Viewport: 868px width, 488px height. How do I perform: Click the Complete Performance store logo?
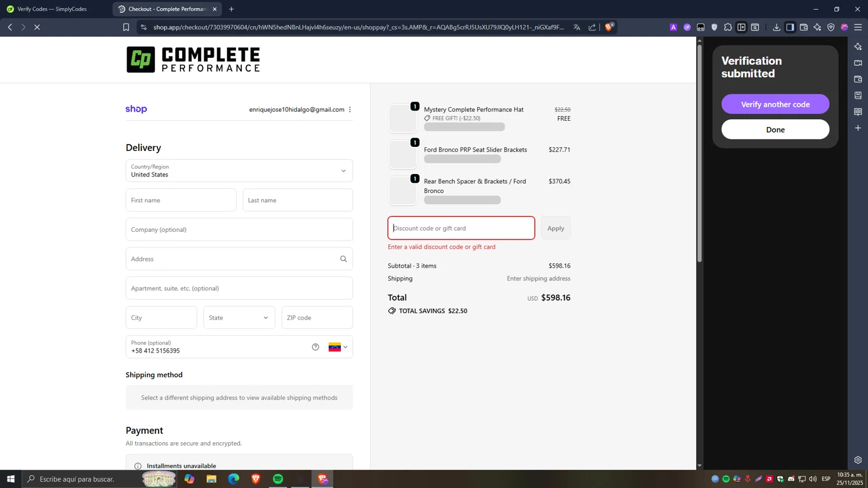click(193, 60)
